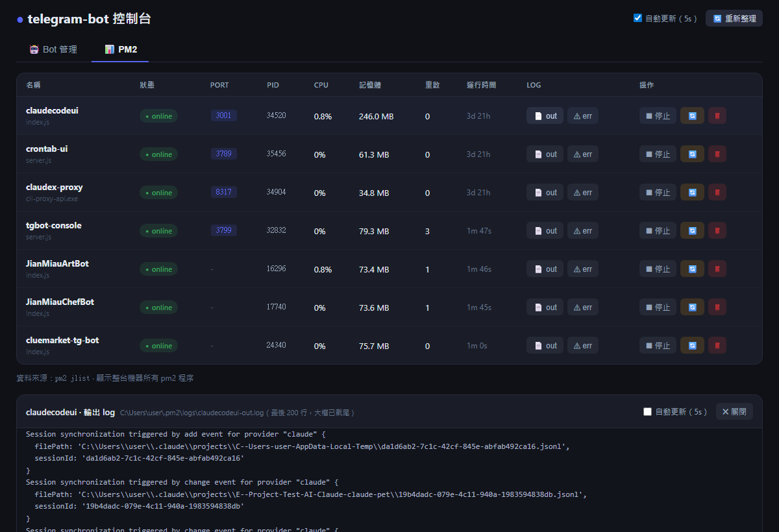Screen dimensions: 779x532
Task: Open err log for claudex-proxy
Action: pos(583,193)
